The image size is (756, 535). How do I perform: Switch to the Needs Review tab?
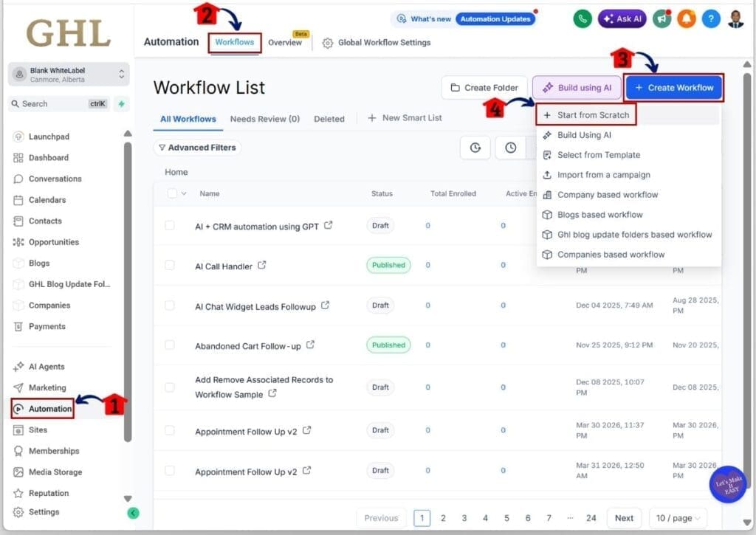tap(266, 118)
